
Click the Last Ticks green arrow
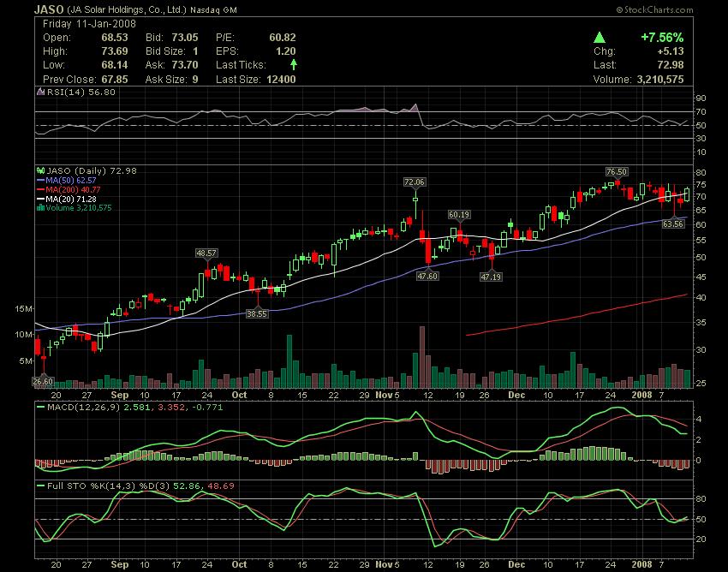(294, 65)
